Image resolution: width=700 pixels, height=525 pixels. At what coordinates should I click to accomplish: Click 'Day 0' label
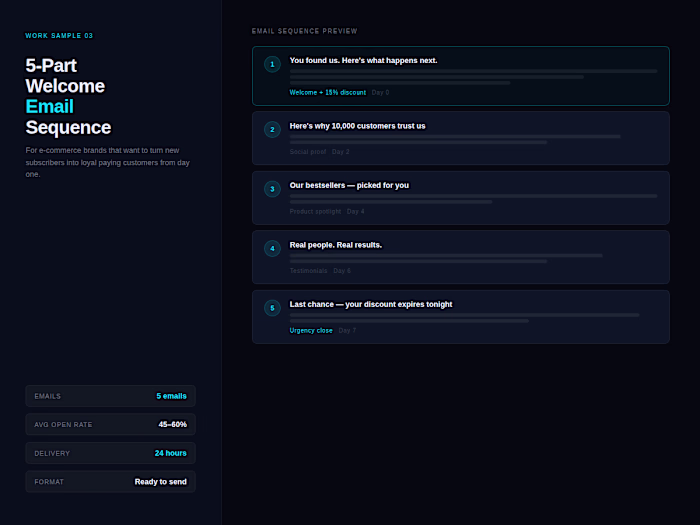[380, 92]
